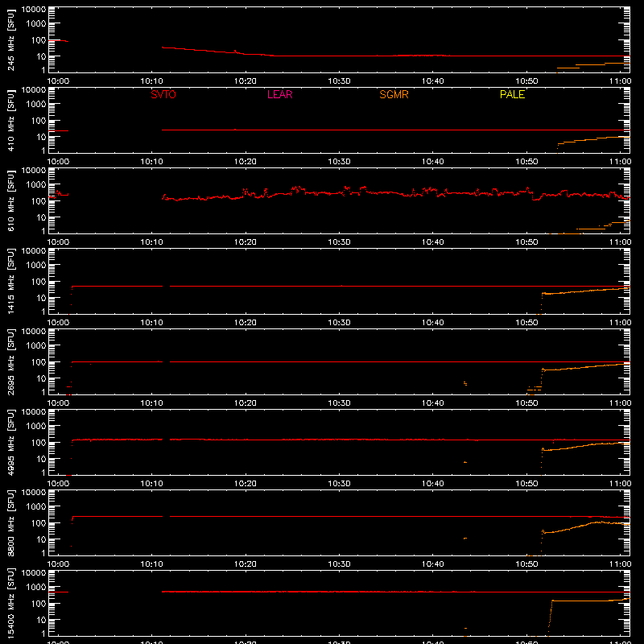
Task: Click 10:00 time label under 245 MHz panel
Action: pos(58,81)
